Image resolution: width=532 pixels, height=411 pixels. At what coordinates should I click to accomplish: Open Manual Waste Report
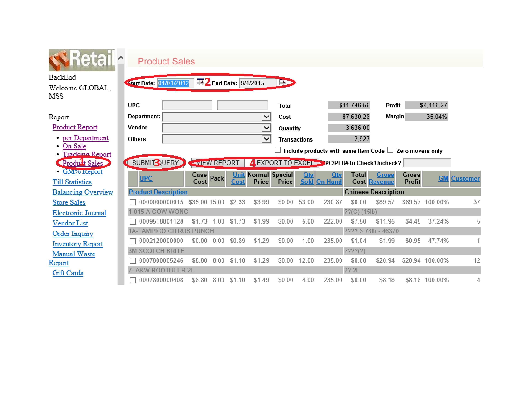click(x=74, y=254)
